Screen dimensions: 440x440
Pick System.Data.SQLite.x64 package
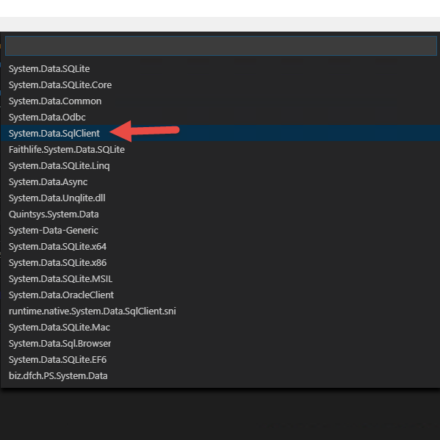pos(220,246)
